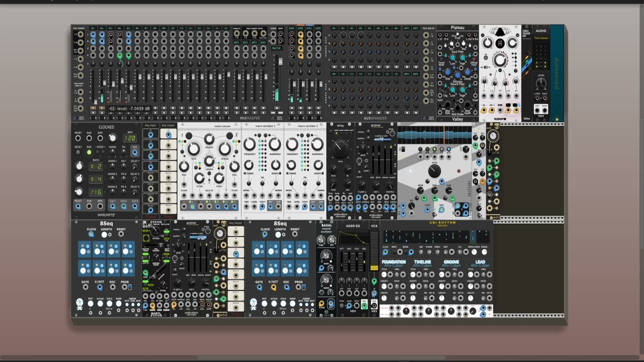Click right 8Seq RESET input jack
The width and height of the screenshot is (644, 362).
[295, 234]
